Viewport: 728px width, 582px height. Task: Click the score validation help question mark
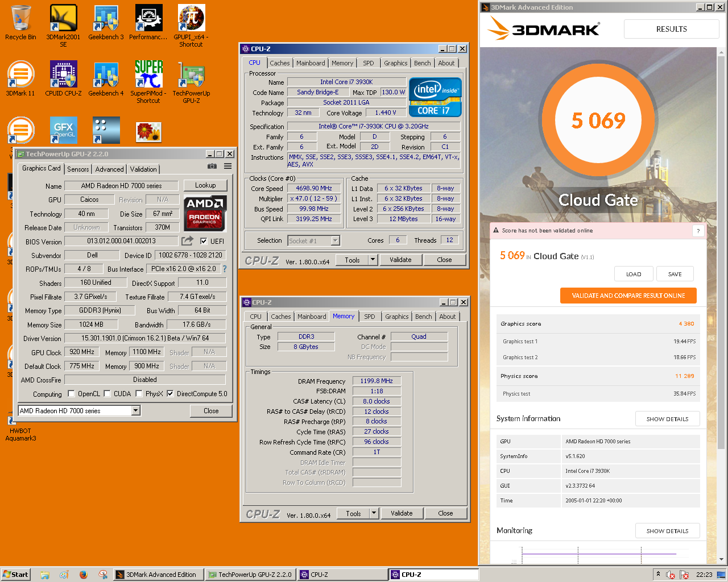point(698,231)
